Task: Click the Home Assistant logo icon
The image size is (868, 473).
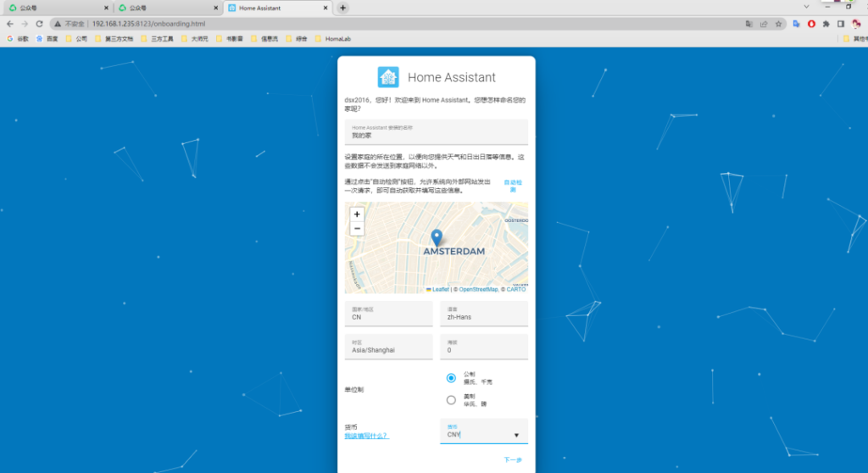Action: pyautogui.click(x=388, y=77)
